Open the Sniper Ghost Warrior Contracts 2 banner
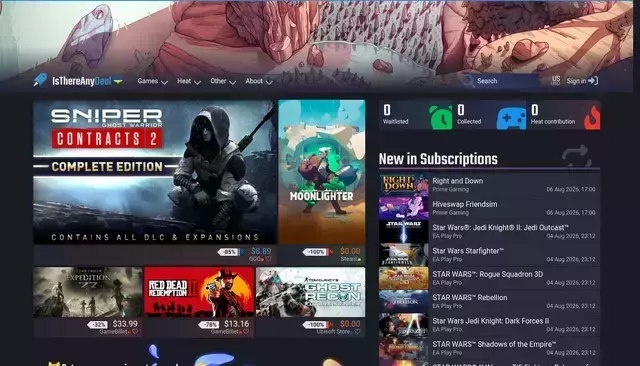640x366 pixels. pos(155,172)
